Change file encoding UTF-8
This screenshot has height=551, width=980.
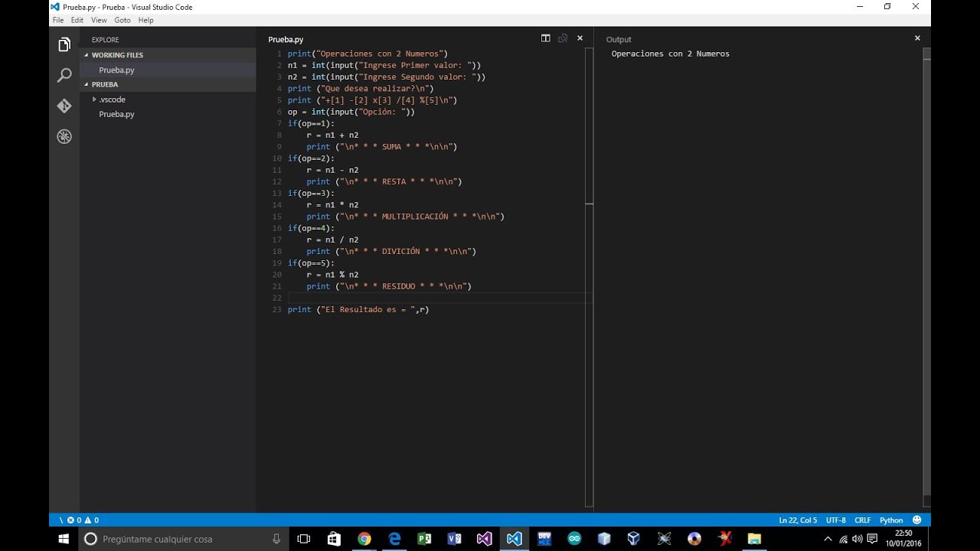836,520
